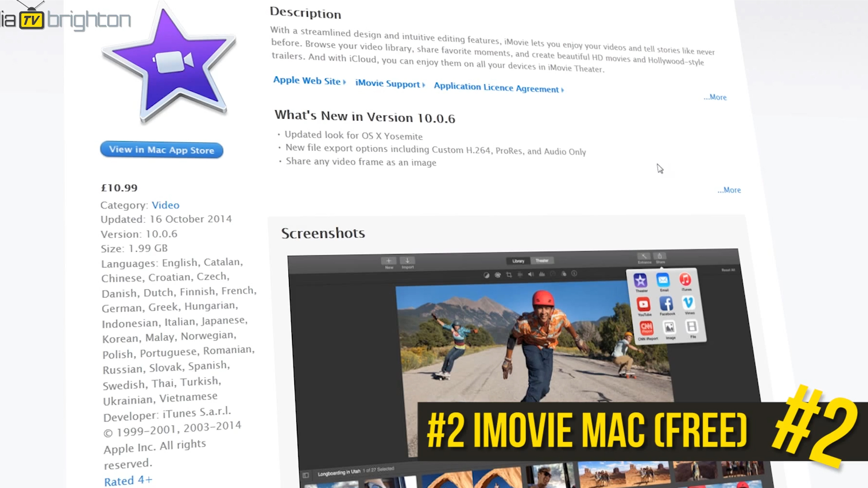Select the crop tool icon
Screen dimensions: 868x488
point(509,275)
